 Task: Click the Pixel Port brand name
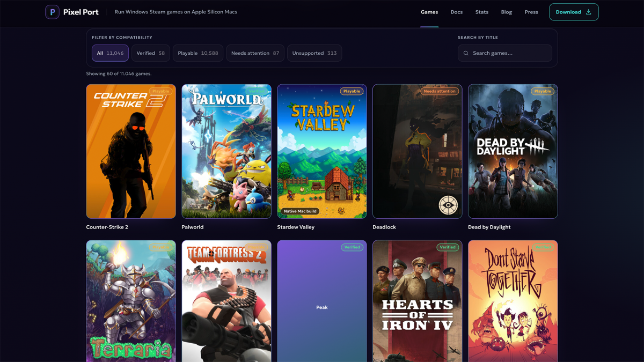(81, 12)
